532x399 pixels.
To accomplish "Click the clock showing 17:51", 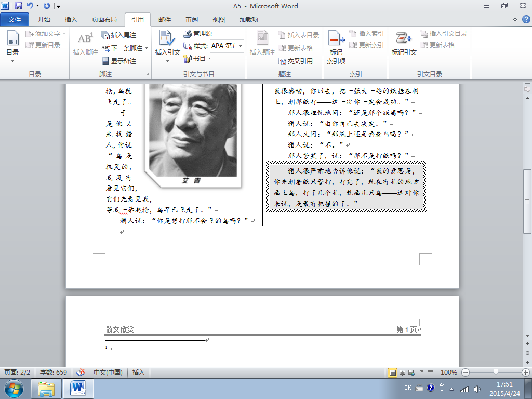I will coord(504,384).
